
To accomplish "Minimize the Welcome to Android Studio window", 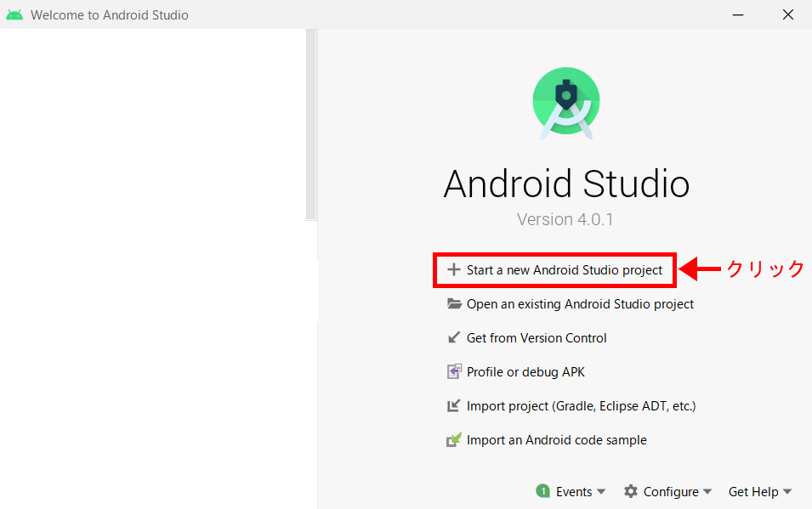I will tap(738, 14).
